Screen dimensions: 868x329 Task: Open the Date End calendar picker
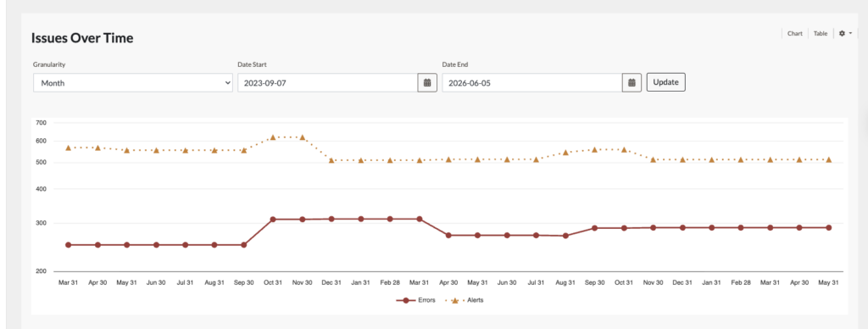[x=632, y=82]
